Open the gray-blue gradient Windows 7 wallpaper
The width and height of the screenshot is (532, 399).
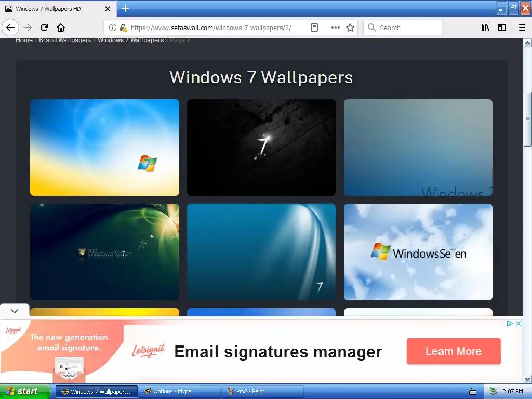click(x=418, y=147)
